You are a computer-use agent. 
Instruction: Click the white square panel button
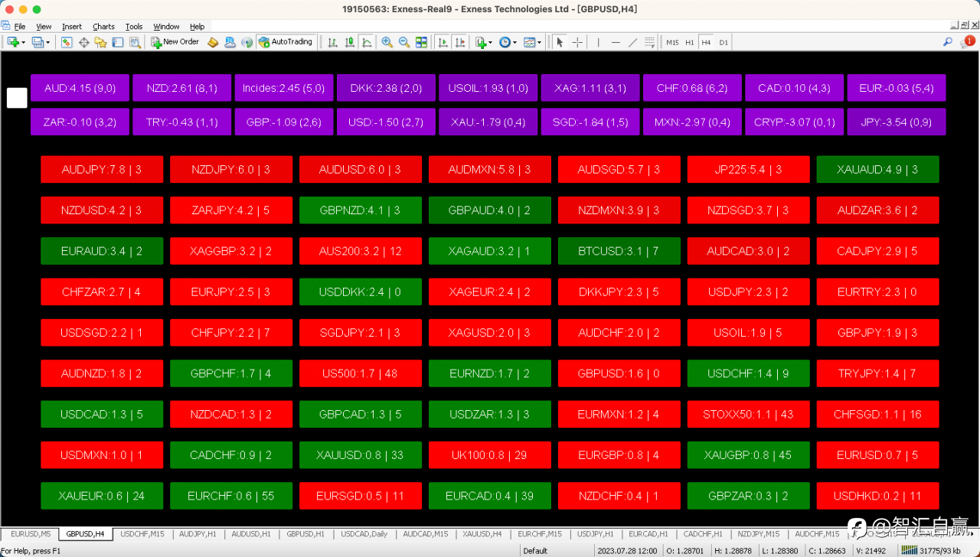(x=17, y=98)
